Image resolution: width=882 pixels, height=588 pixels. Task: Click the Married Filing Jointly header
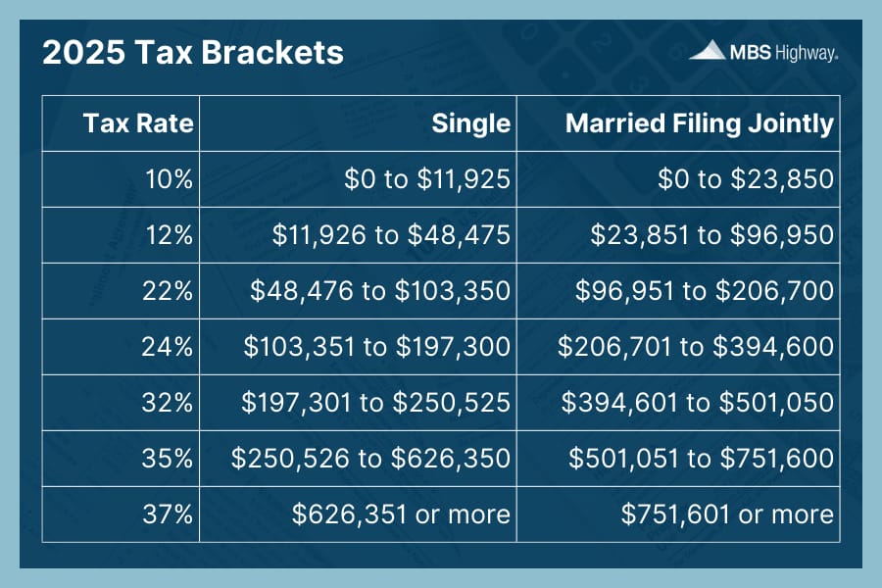678,123
